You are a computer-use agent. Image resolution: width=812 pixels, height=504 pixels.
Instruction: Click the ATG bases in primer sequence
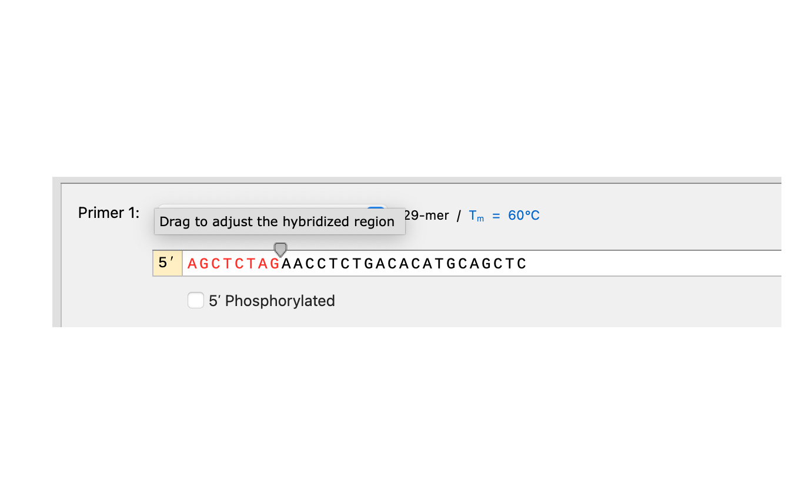point(439,264)
